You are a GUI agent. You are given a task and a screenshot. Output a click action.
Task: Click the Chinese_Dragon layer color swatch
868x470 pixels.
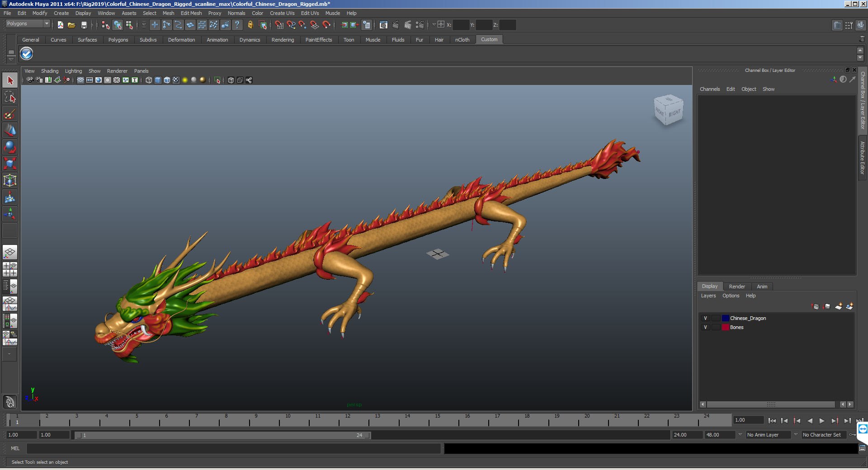[x=725, y=318]
